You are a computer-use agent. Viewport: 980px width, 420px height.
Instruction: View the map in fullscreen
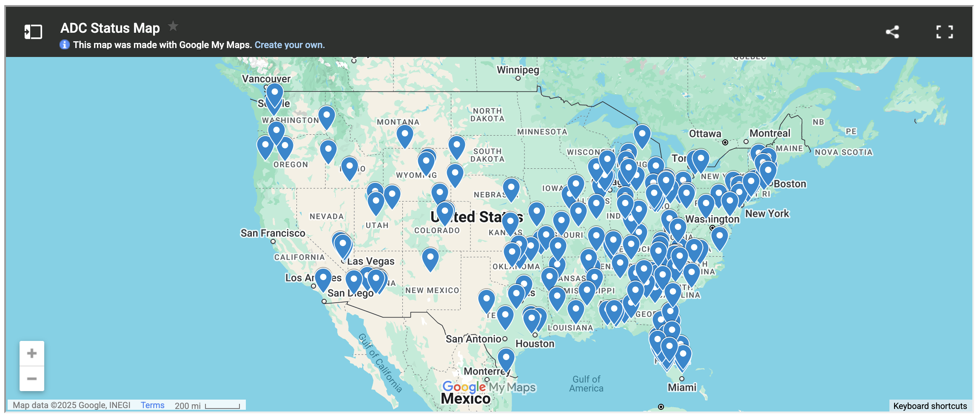coord(944,32)
